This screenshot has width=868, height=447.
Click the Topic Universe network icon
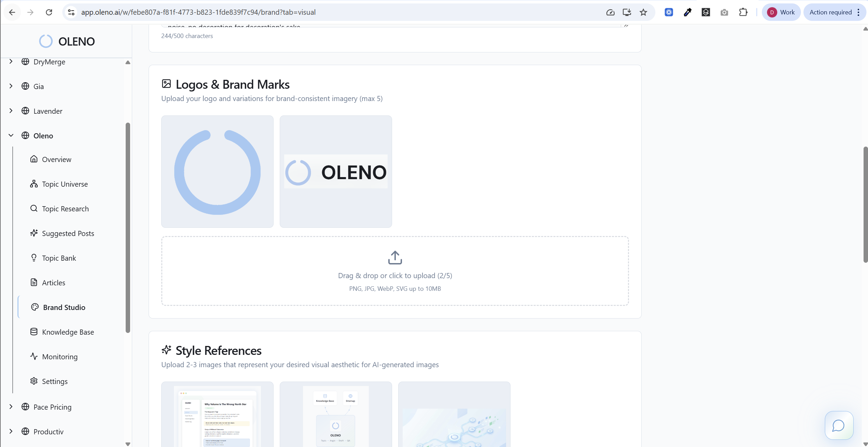[34, 184]
